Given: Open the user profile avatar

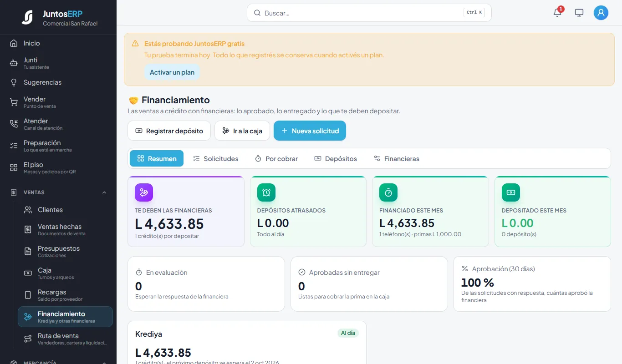Looking at the screenshot, I should point(601,13).
